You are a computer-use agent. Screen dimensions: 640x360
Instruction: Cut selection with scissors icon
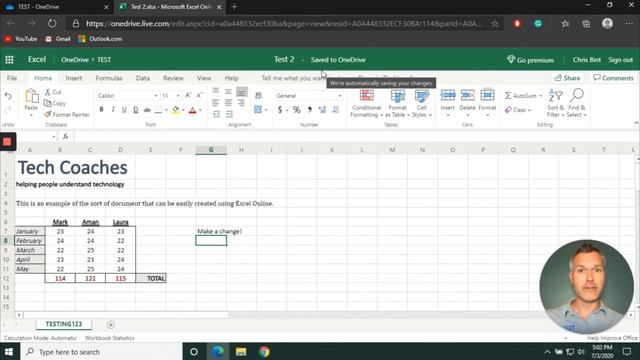53,92
